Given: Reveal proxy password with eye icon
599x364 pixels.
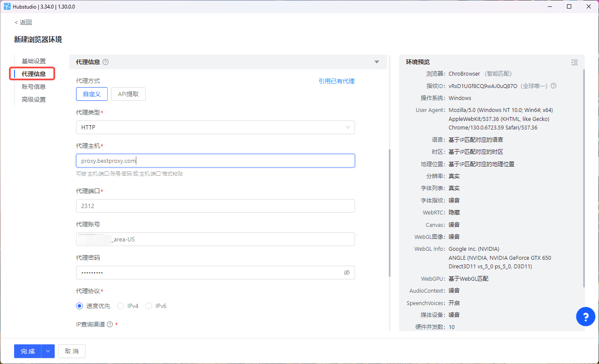Looking at the screenshot, I should 347,273.
